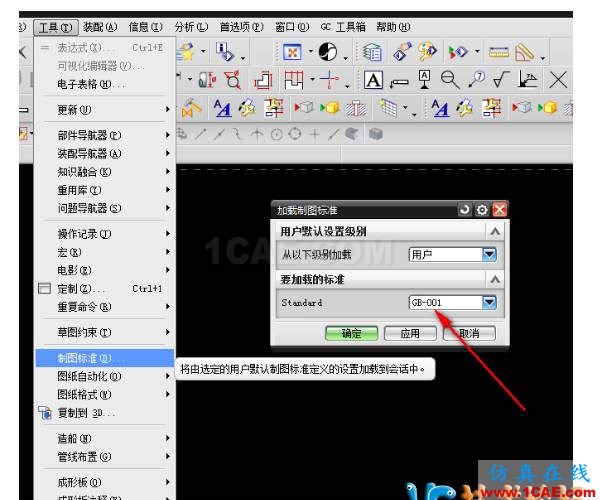Open the 信息 menu
600x500 pixels.
point(145,27)
